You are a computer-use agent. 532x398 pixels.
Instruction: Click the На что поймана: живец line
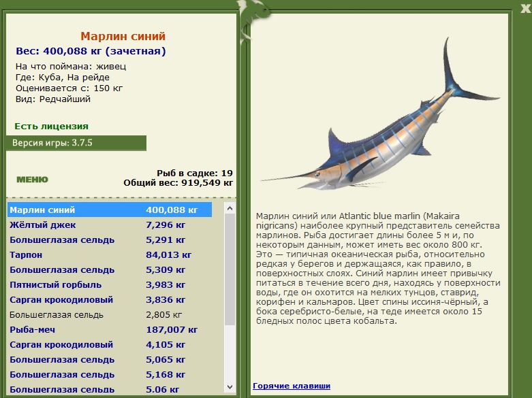[x=71, y=67]
